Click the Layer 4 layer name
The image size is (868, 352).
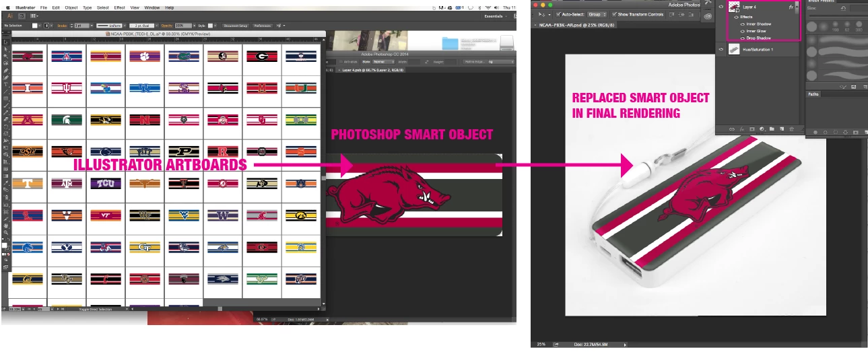click(x=749, y=7)
